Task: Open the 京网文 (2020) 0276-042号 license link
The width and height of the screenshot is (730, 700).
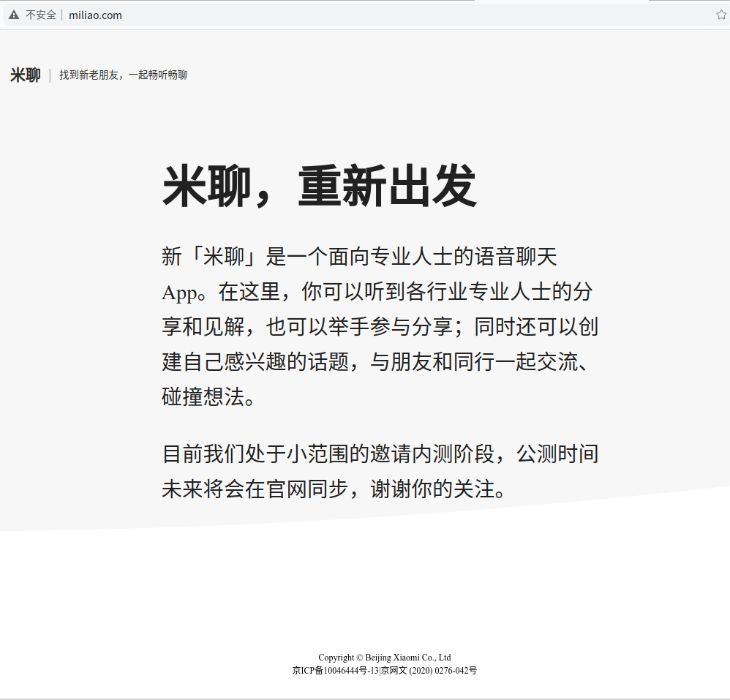Action: [430, 671]
